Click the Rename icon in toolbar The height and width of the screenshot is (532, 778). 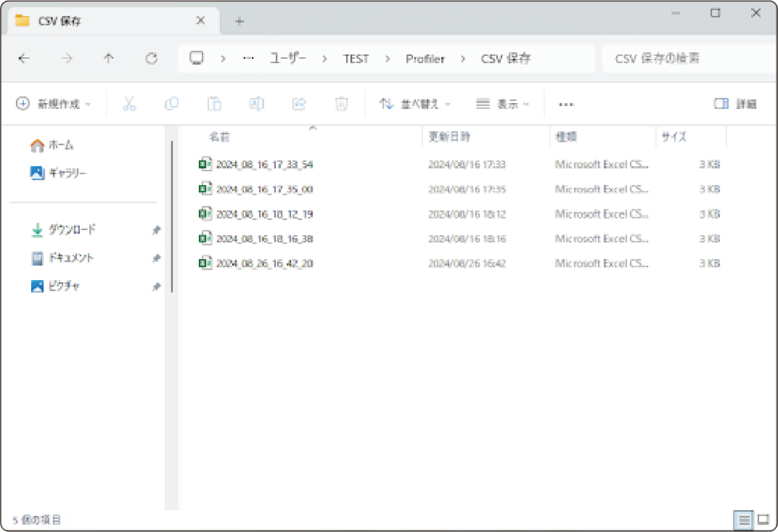[x=256, y=104]
